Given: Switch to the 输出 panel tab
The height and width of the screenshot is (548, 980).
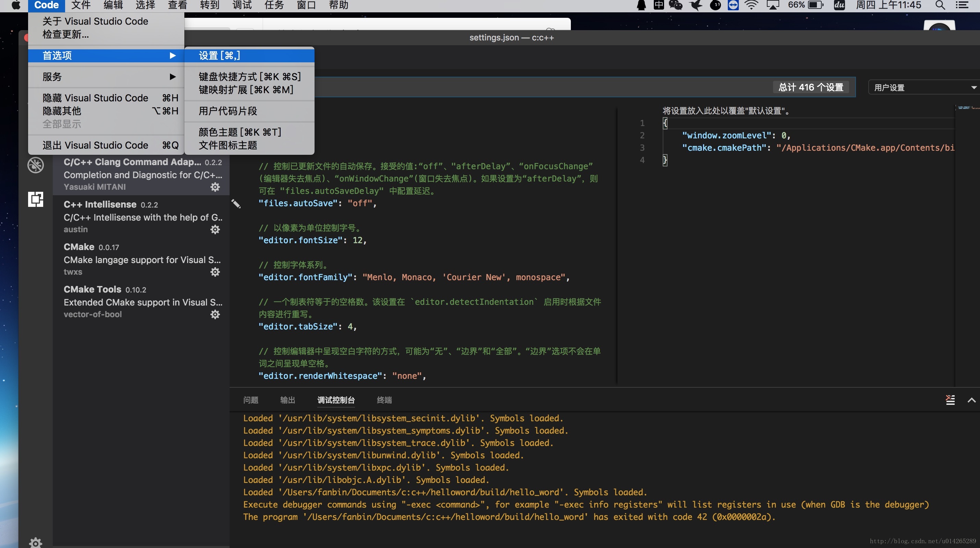Looking at the screenshot, I should pyautogui.click(x=287, y=400).
